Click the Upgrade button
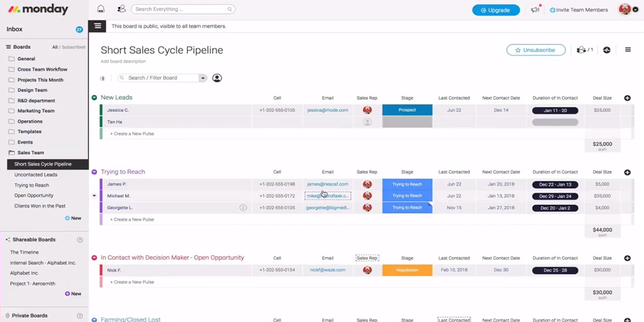 (x=495, y=10)
